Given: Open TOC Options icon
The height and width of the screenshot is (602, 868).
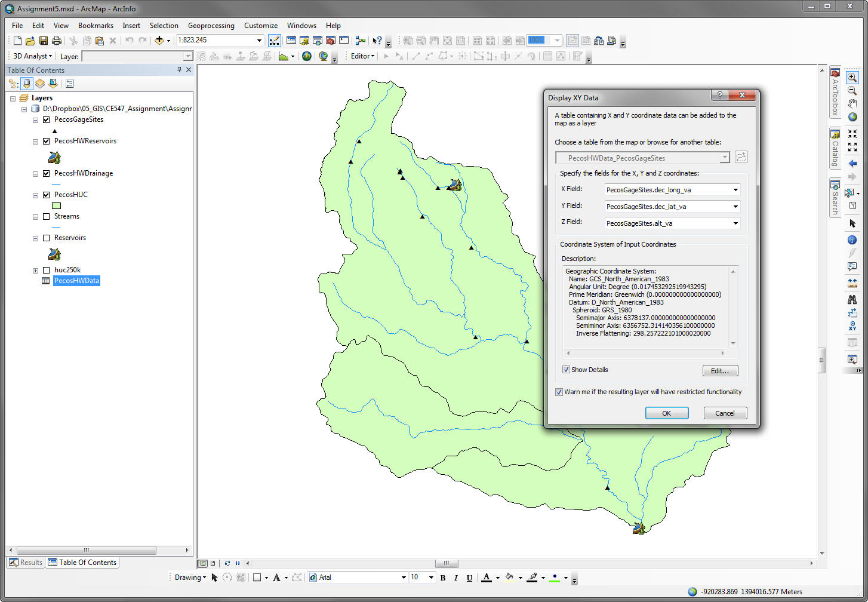Looking at the screenshot, I should (70, 84).
